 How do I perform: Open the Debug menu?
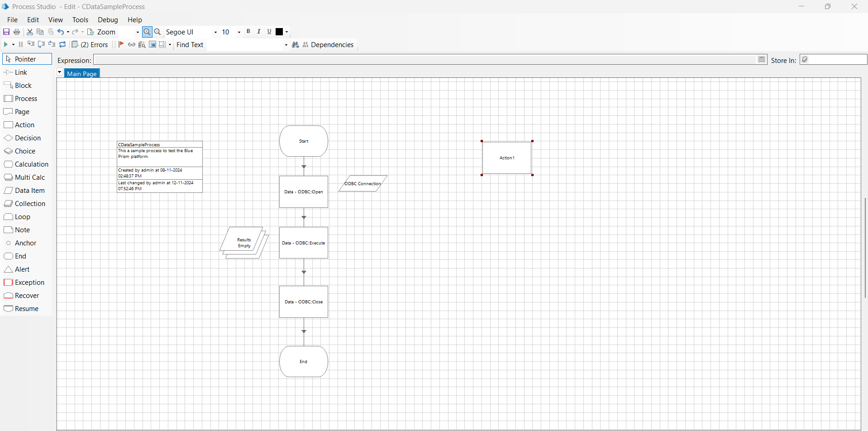pos(108,20)
